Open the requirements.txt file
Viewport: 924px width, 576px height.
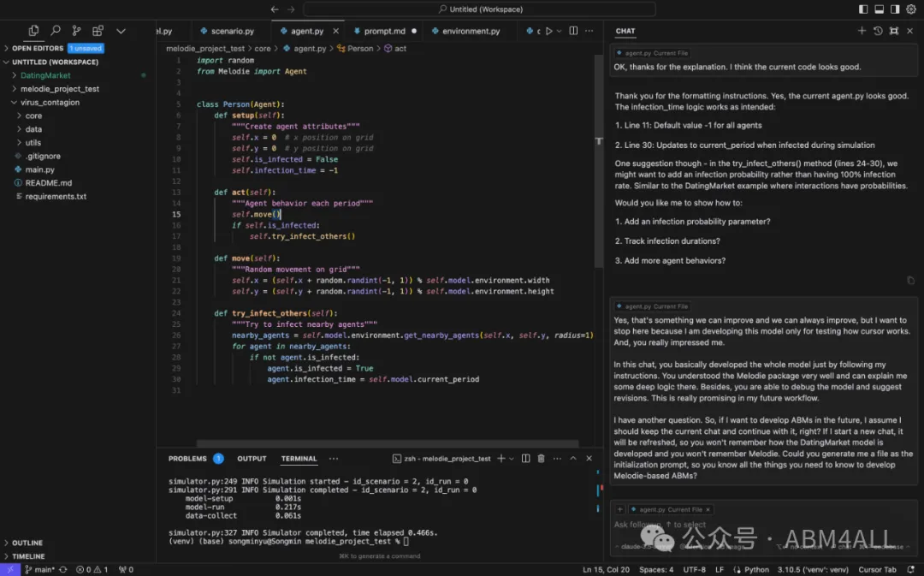[56, 196]
